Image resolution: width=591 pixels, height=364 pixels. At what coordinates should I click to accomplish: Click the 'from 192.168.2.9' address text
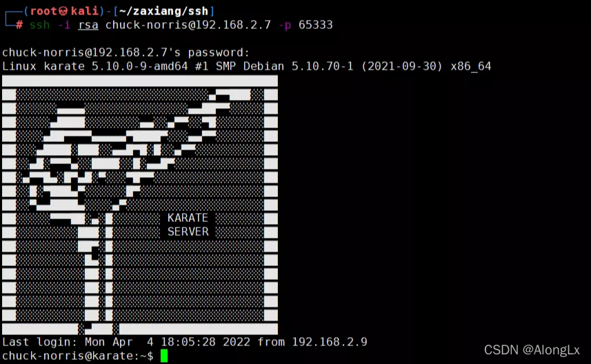click(x=312, y=342)
